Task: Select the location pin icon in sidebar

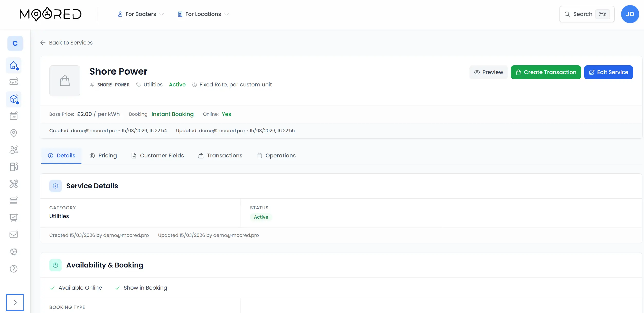Action: pyautogui.click(x=13, y=133)
